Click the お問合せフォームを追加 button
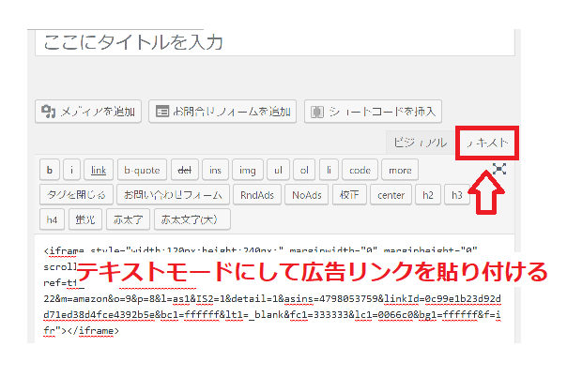Image resolution: width=567 pixels, height=392 pixels. 222,112
